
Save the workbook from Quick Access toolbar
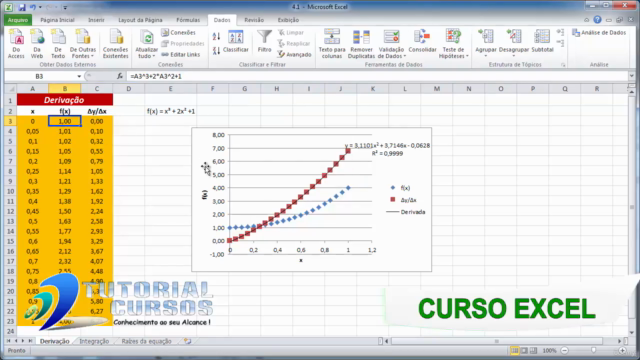[22, 7]
